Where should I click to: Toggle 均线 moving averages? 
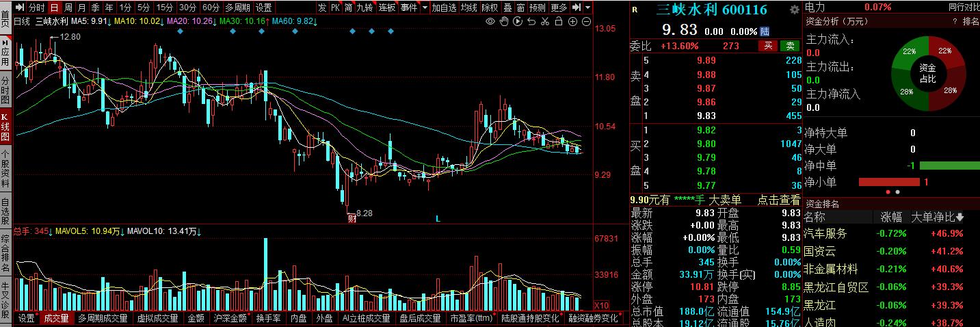468,8
